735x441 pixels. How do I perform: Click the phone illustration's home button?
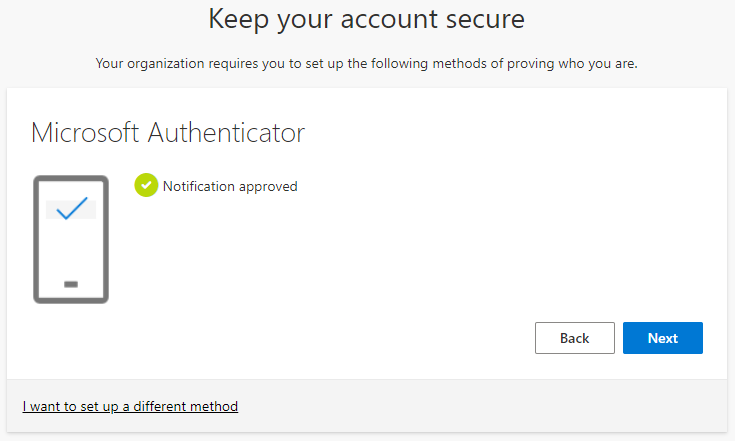coord(70,284)
